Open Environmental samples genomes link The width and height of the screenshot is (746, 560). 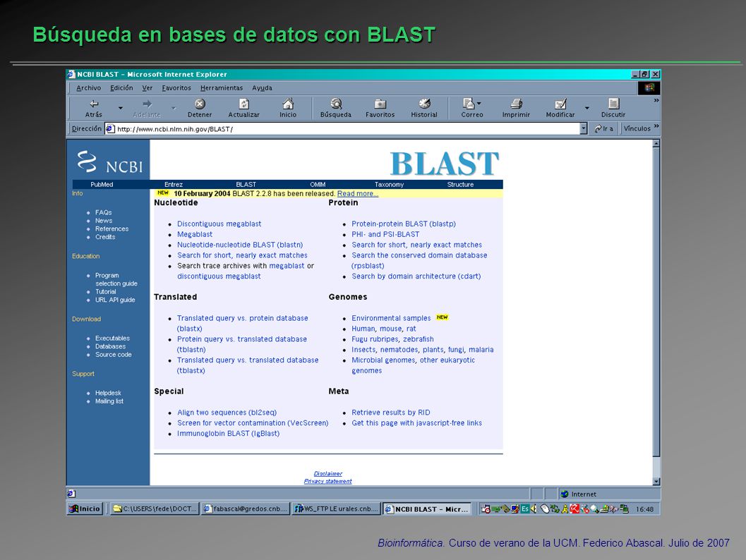click(391, 318)
